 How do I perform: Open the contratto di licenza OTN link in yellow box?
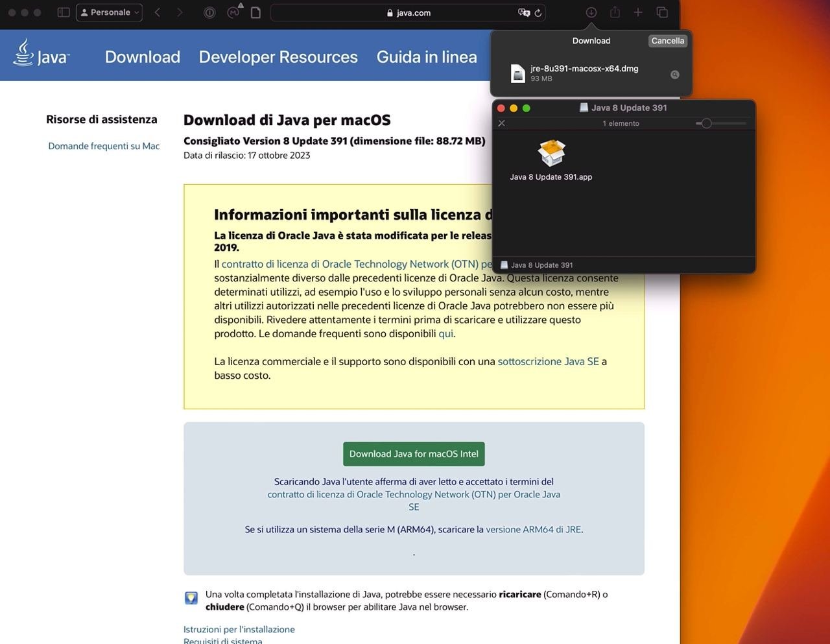click(357, 264)
